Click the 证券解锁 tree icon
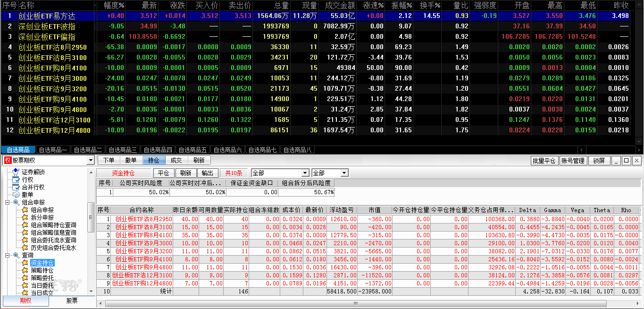This screenshot has height=309, width=644. [16, 172]
